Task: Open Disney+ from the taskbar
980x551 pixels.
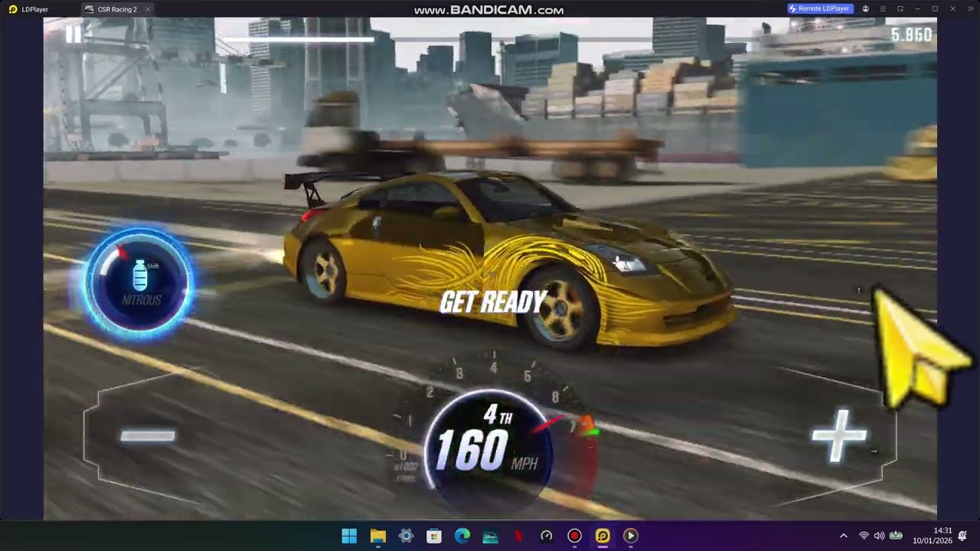Action: pyautogui.click(x=490, y=536)
